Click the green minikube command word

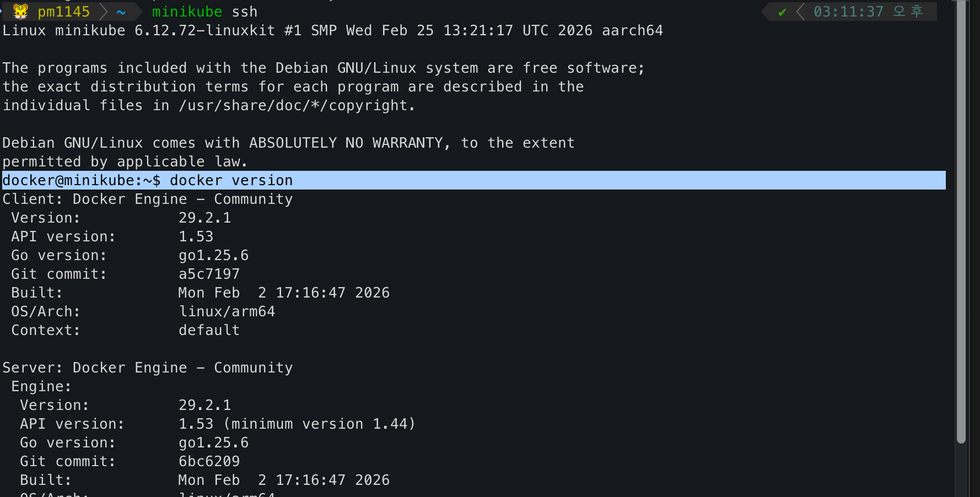(x=187, y=12)
